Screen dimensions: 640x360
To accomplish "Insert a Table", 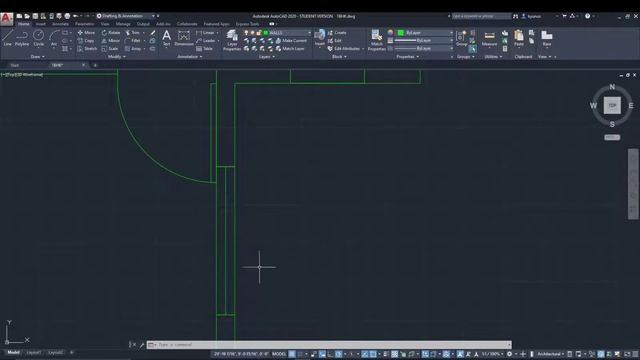I will pos(204,49).
